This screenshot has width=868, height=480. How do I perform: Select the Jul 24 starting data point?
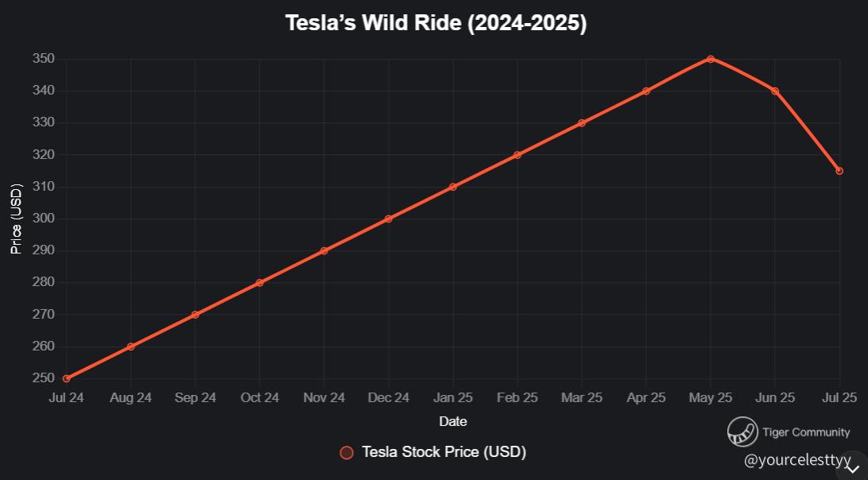tap(67, 379)
